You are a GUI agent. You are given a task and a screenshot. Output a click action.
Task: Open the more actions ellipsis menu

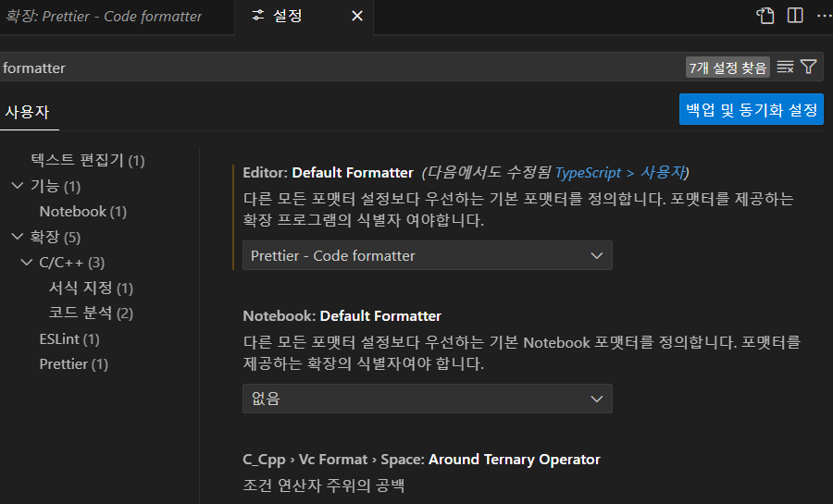coord(824,16)
